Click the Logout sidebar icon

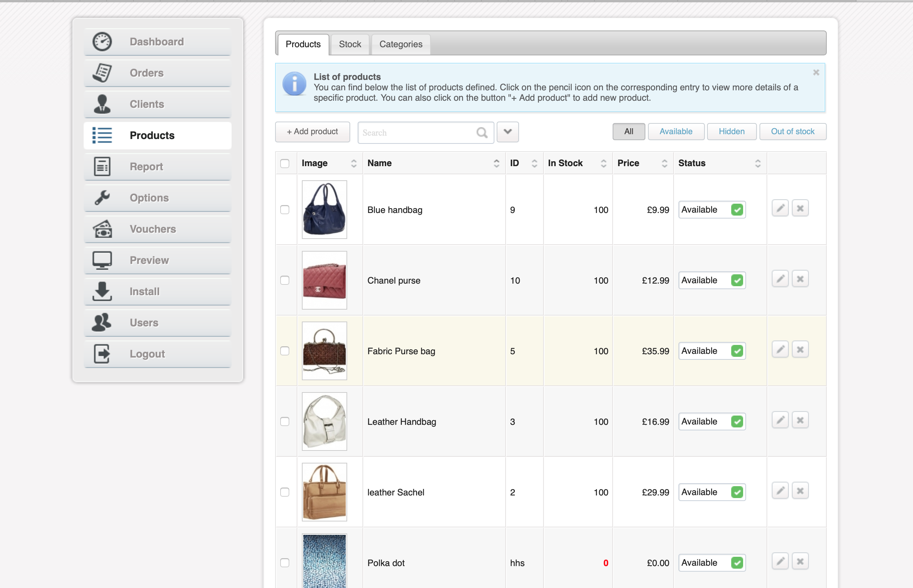pyautogui.click(x=102, y=353)
